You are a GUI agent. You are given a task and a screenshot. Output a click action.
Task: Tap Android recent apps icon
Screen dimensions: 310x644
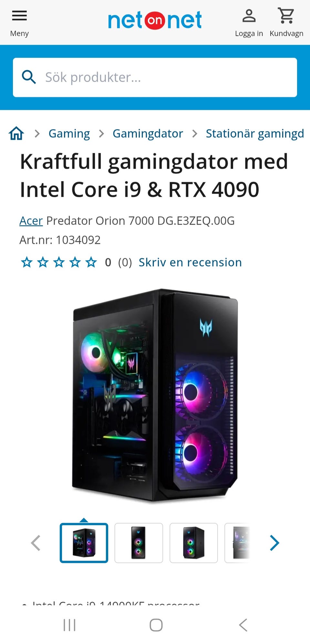tap(69, 625)
